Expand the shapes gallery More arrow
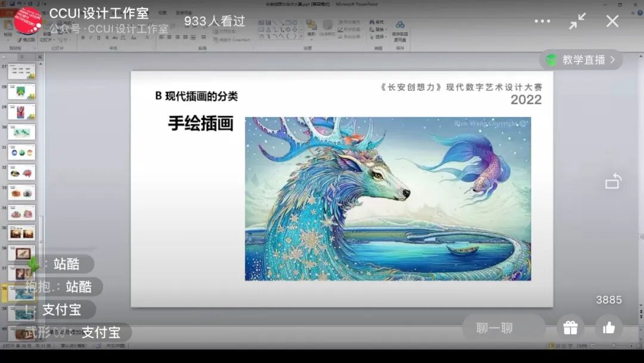The image size is (644, 363). click(x=301, y=35)
